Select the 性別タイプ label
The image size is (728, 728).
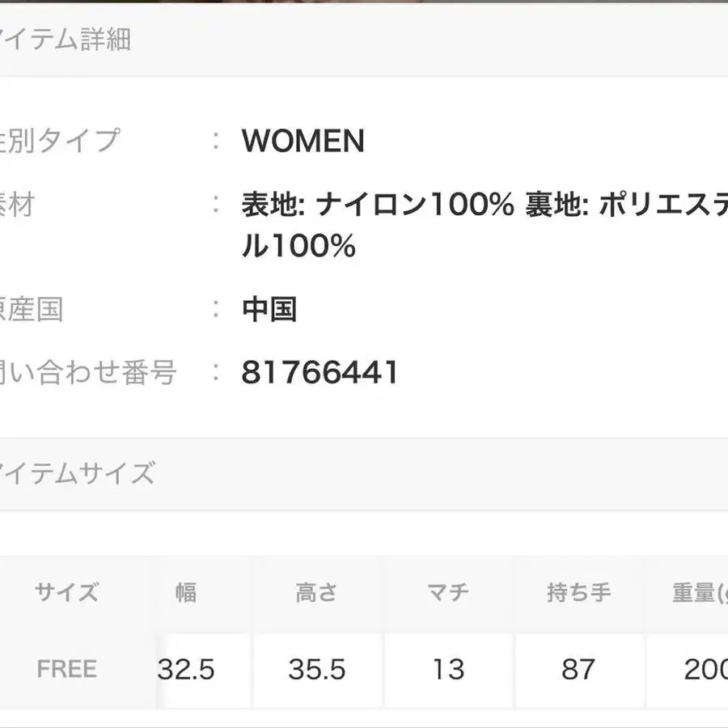click(x=61, y=141)
